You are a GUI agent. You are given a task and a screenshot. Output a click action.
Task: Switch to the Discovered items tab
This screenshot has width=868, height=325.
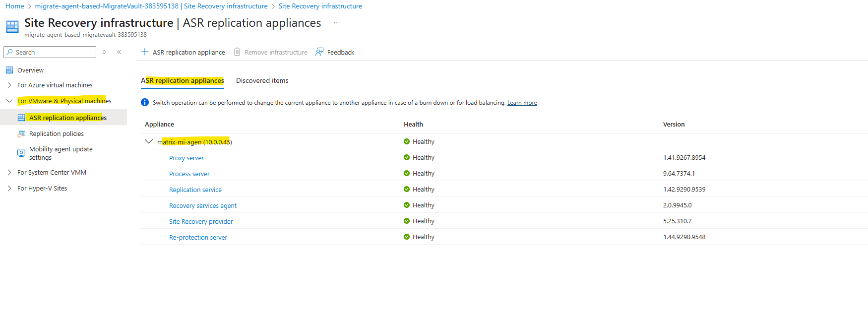point(262,80)
